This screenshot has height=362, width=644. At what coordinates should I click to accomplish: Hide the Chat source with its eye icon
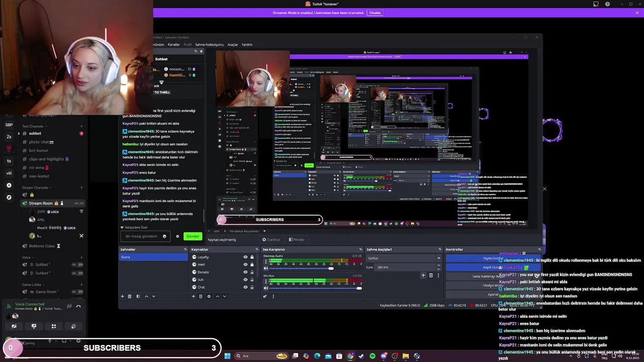pyautogui.click(x=246, y=287)
